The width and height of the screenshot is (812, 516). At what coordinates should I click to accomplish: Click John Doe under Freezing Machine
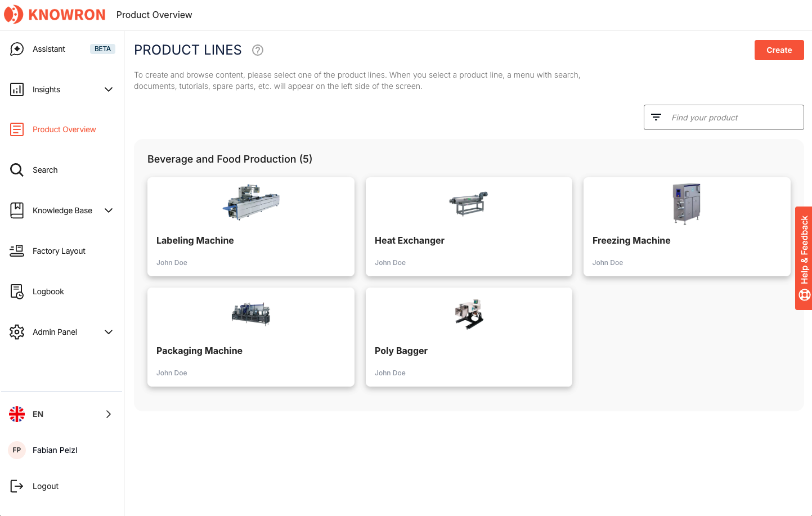(x=608, y=263)
